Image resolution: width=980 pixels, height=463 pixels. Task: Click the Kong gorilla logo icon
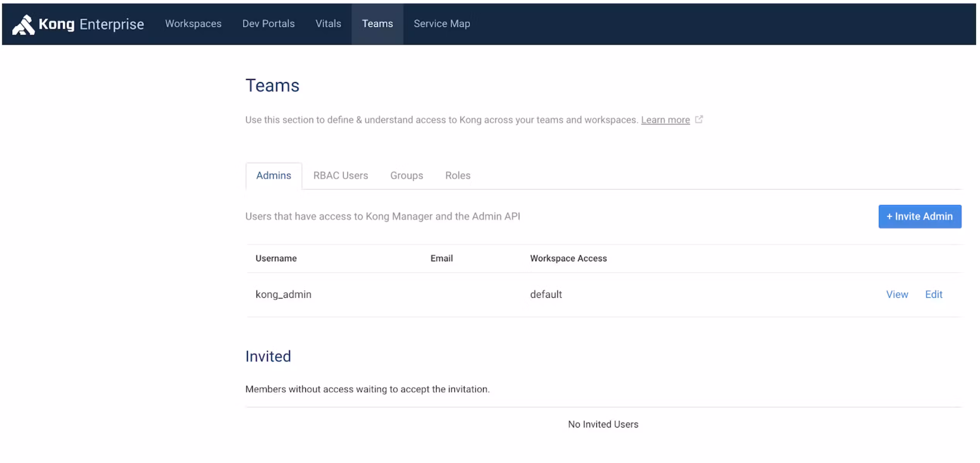point(23,25)
